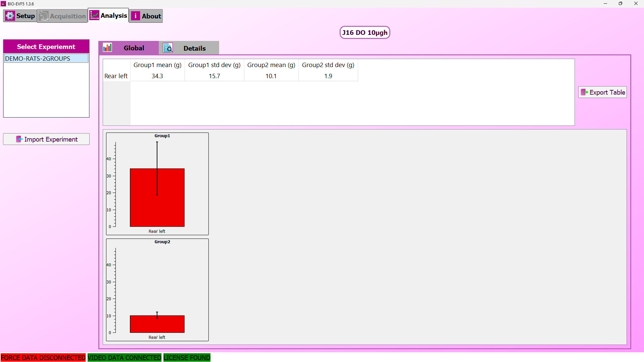Image resolution: width=644 pixels, height=362 pixels.
Task: Select the Rear left row header
Action: tap(116, 76)
